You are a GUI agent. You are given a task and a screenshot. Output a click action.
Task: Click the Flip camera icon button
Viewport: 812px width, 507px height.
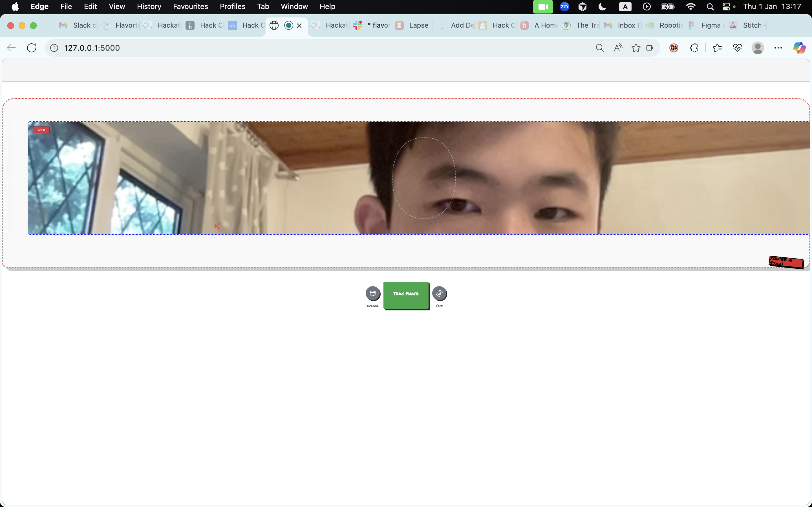click(439, 293)
